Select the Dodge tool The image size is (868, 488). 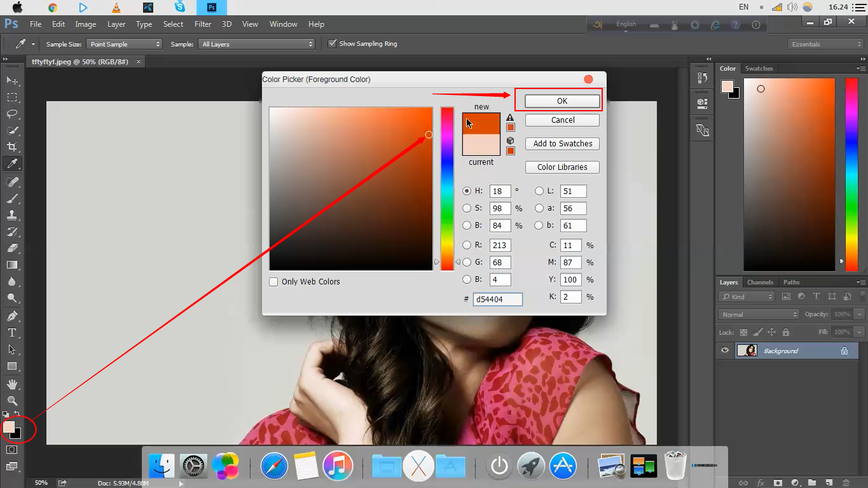click(x=12, y=298)
